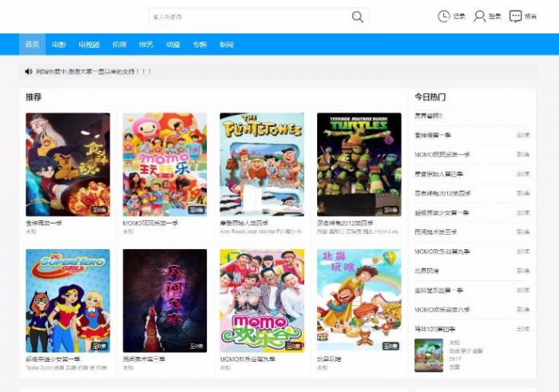Open The Flintstones poster thumbnail

tap(262, 164)
